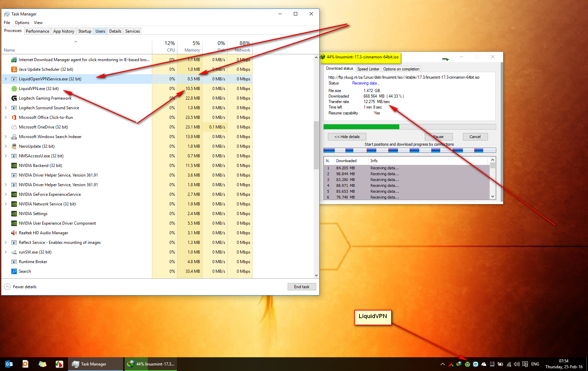Click Fewer details in Task Manager

[21, 287]
